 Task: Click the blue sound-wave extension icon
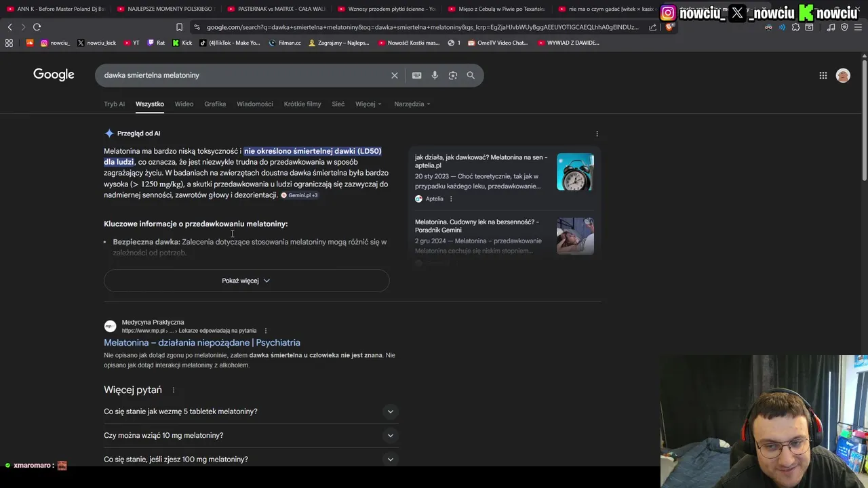(x=782, y=27)
